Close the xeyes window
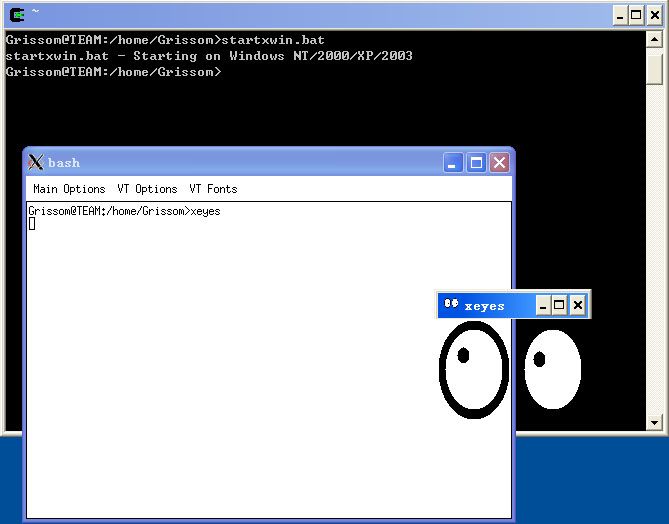Screen dimensions: 669x524 coord(578,305)
